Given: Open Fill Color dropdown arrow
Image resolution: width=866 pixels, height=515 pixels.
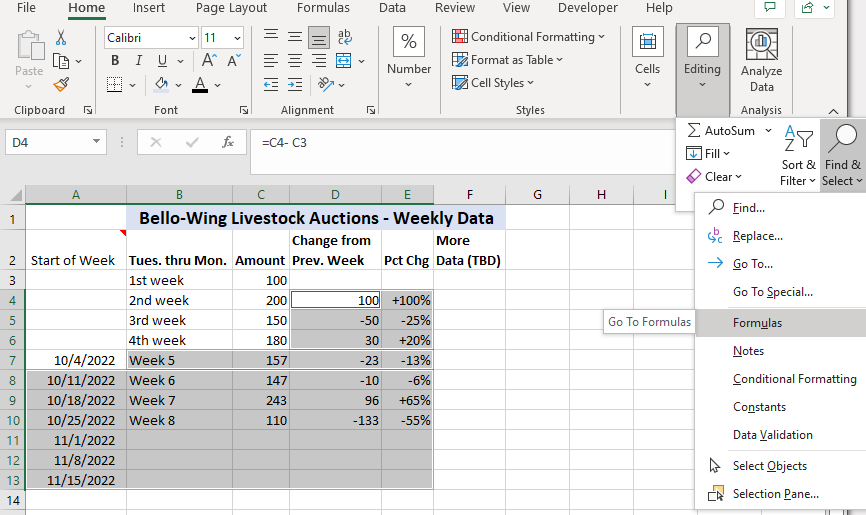Looking at the screenshot, I should tap(178, 85).
